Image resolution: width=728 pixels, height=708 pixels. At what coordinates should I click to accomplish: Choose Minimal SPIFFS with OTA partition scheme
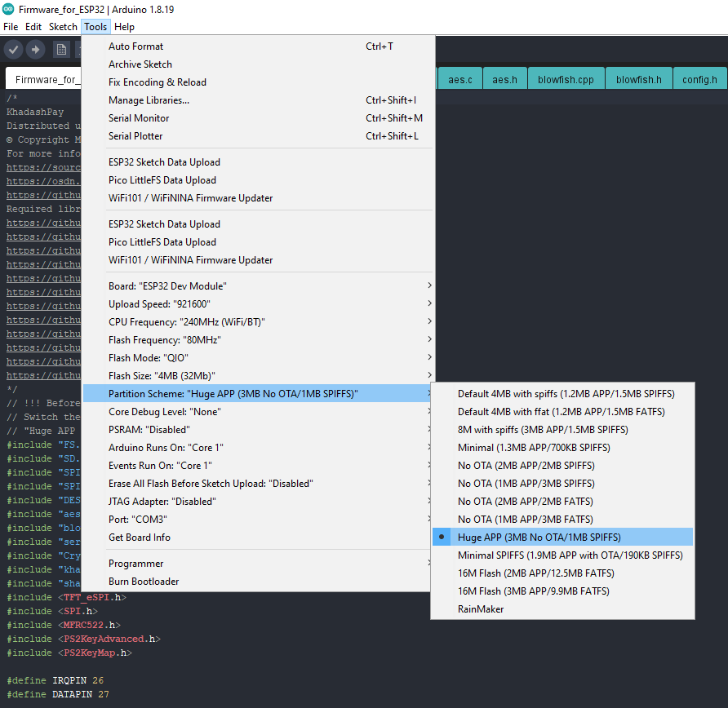tap(562, 555)
